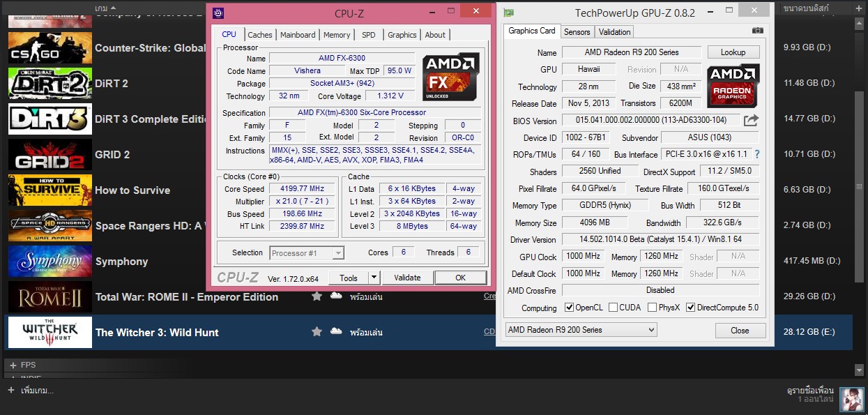This screenshot has height=415, width=868.
Task: Click the friends avatar picture in Steam
Action: 851,399
